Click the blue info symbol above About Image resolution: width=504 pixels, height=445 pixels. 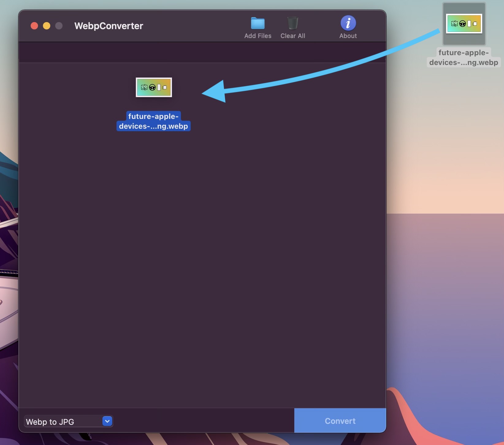pos(348,22)
